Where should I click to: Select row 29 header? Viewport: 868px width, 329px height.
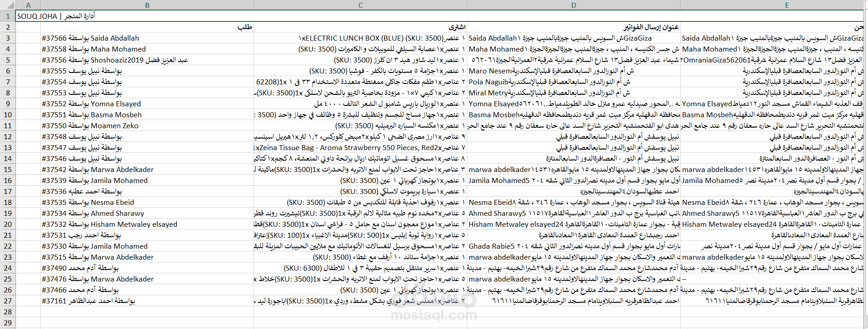(x=7, y=323)
